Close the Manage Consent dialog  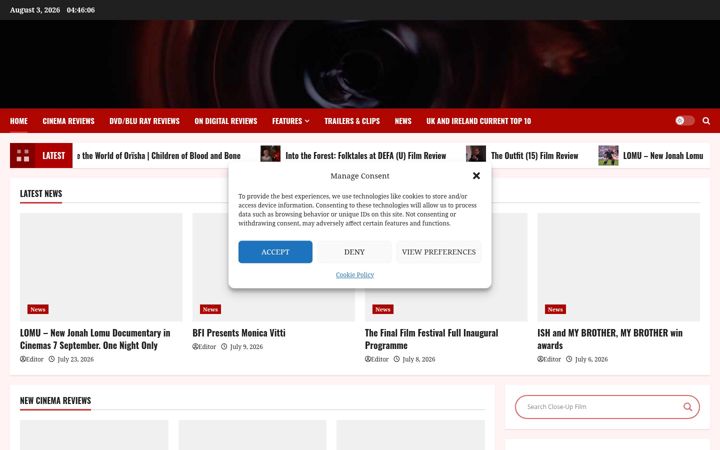coord(476,175)
